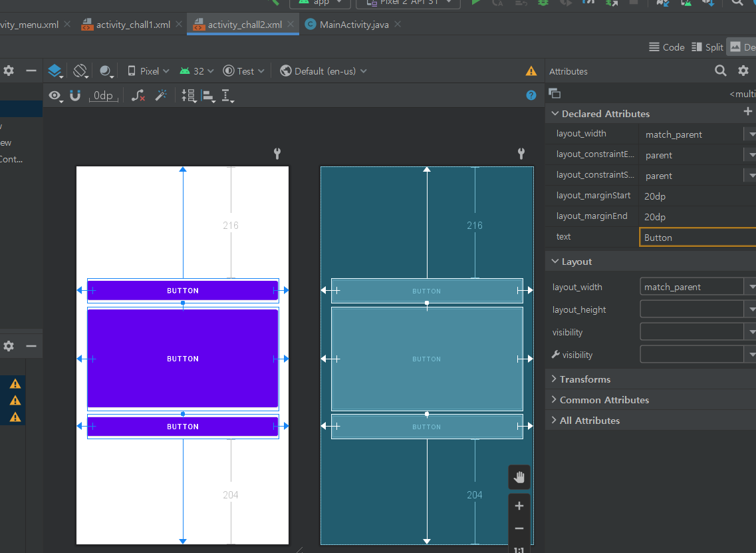
Task: Open the Design Surface layers selector
Action: [55, 71]
